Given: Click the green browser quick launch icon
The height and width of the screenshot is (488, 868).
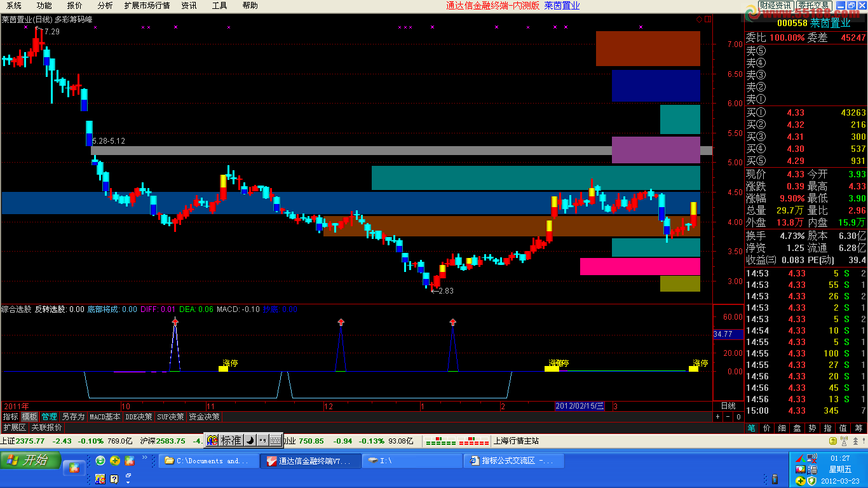Looking at the screenshot, I should point(100,461).
